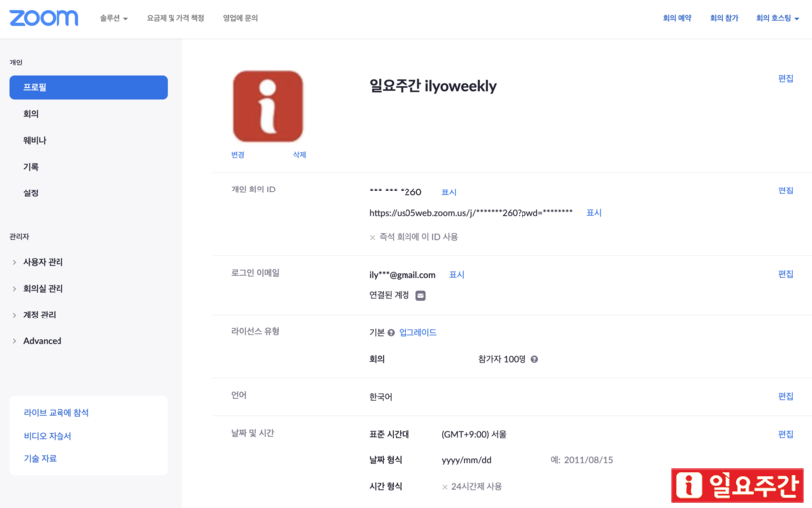This screenshot has height=508, width=812.
Task: Click help icon beside 참가자 100명
Action: pyautogui.click(x=534, y=359)
